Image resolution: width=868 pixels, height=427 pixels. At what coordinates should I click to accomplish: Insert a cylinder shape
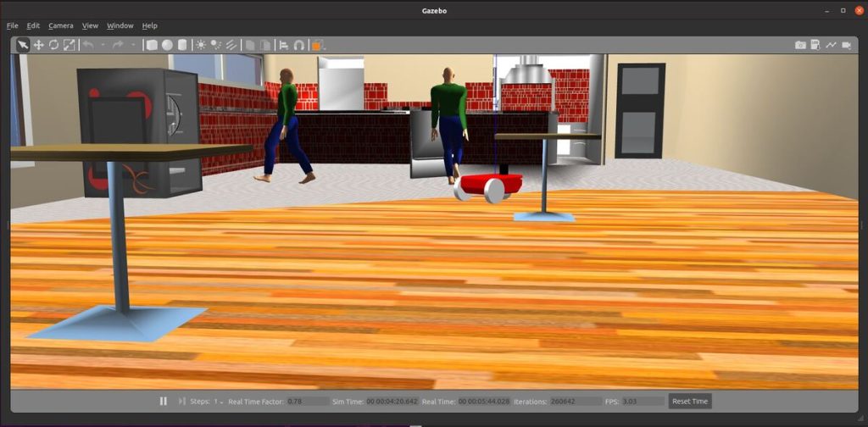182,45
